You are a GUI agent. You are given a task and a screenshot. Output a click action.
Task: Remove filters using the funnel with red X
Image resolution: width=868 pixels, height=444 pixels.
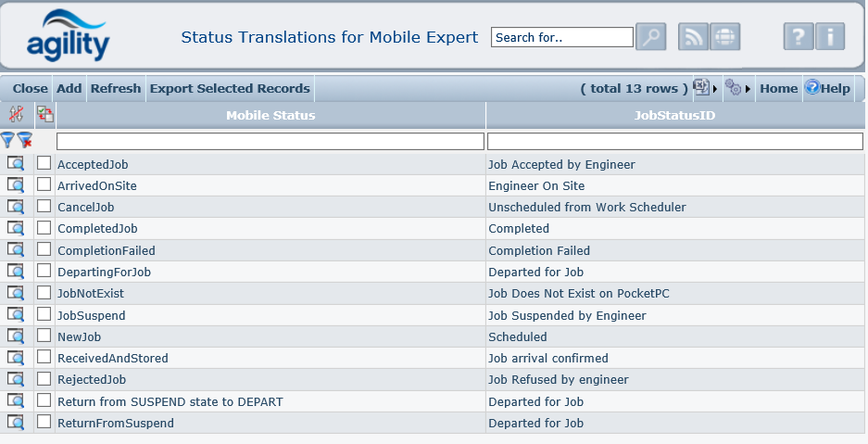pyautogui.click(x=25, y=141)
